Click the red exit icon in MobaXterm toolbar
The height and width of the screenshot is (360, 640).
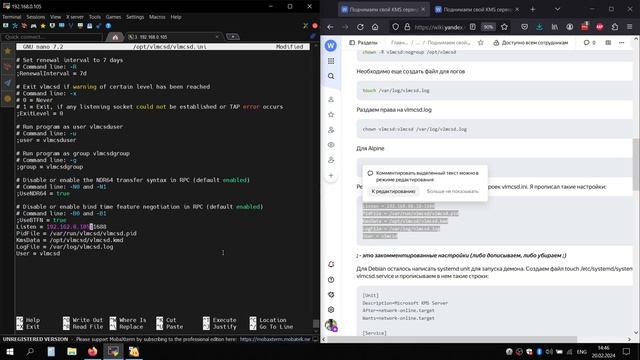(315, 26)
